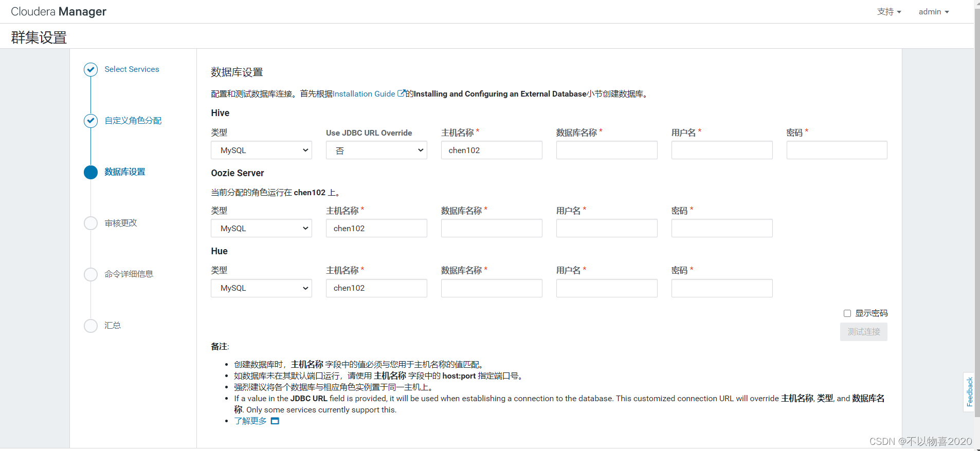Click the 审核更改 step label

pos(121,223)
